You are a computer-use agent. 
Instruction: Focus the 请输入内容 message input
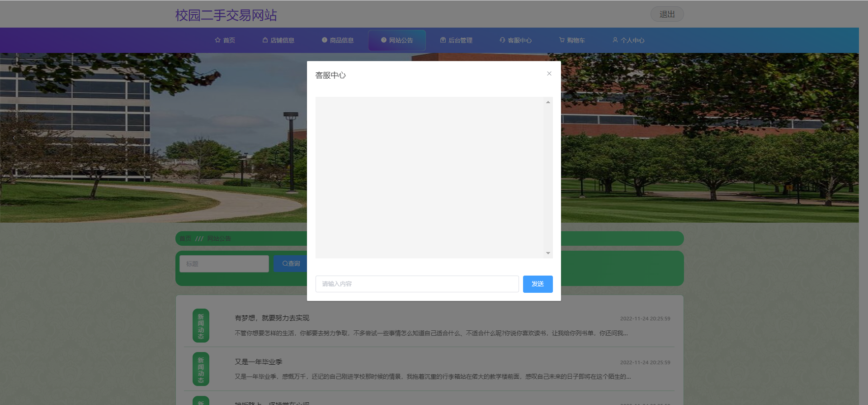click(417, 284)
